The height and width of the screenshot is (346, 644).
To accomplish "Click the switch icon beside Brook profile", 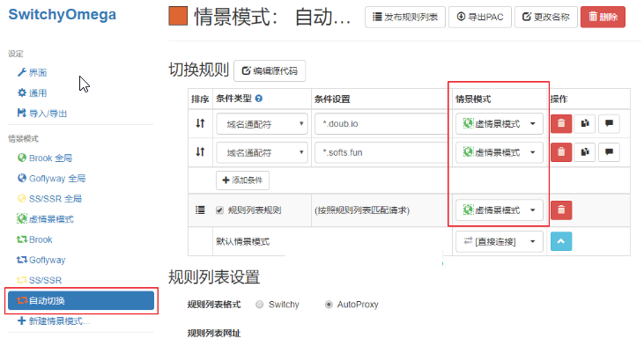I will point(22,239).
